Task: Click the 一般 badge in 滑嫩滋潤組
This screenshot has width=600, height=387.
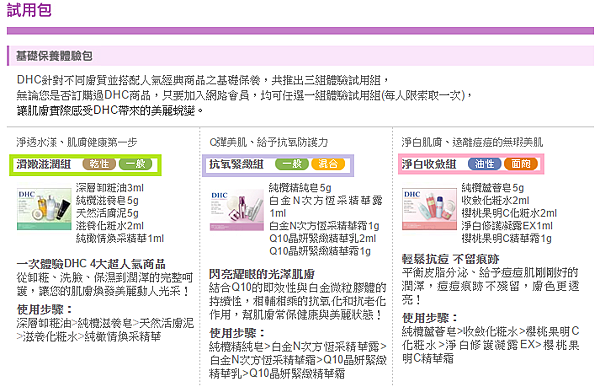Action: (135, 164)
